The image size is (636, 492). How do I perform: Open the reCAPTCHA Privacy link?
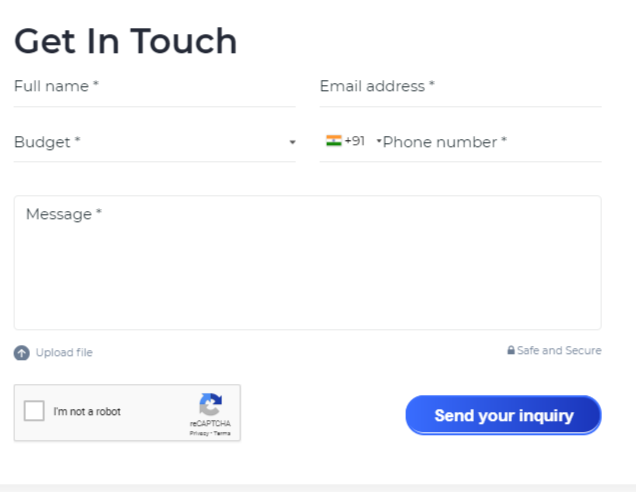pyautogui.click(x=199, y=433)
